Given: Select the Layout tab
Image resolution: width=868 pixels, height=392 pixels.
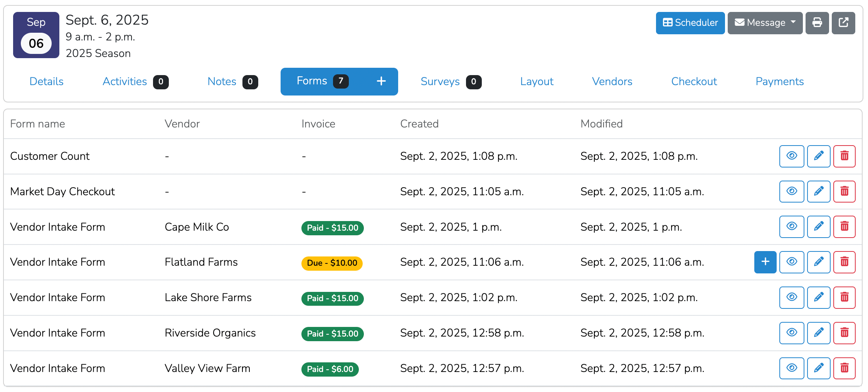Looking at the screenshot, I should (x=537, y=81).
